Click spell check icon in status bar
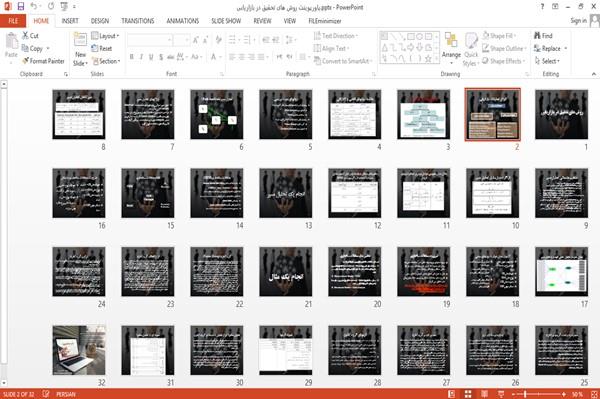This screenshot has width=600, height=399. coord(46,394)
